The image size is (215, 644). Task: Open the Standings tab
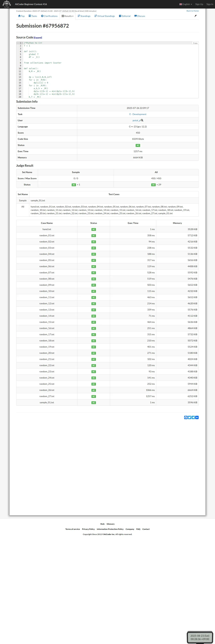point(84,16)
